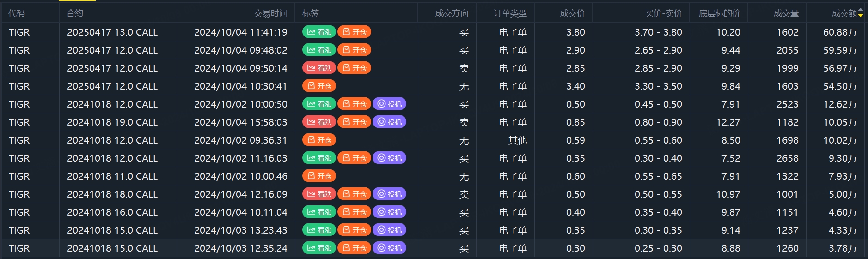Sort by 交易时间 column header

click(270, 13)
